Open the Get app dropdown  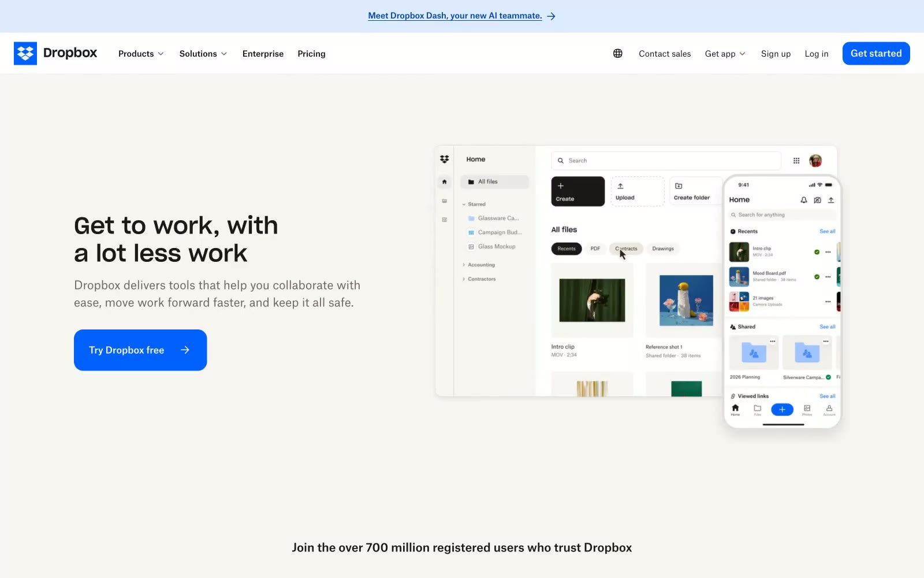point(725,54)
